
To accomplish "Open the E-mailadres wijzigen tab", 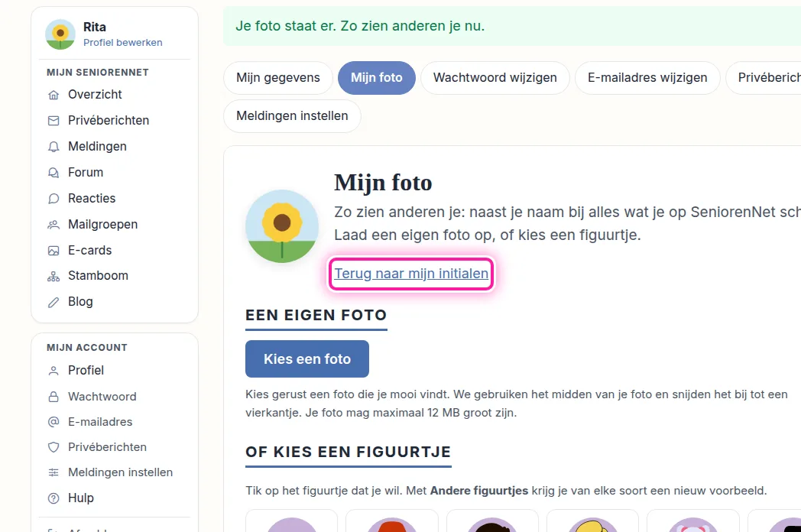I will click(647, 78).
